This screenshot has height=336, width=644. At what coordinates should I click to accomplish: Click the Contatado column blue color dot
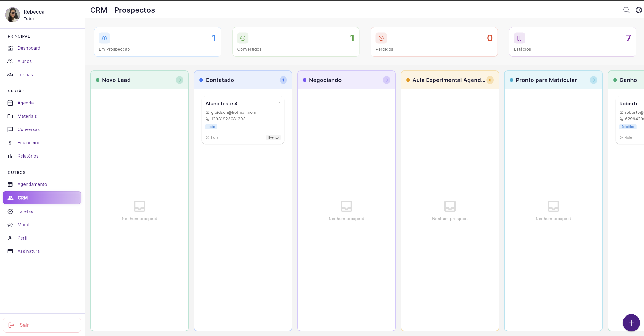tap(201, 80)
